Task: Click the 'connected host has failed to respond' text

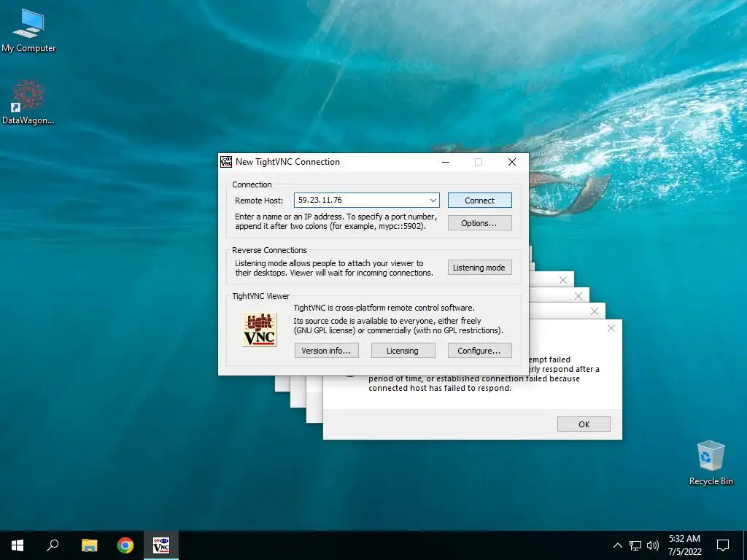Action: (440, 388)
